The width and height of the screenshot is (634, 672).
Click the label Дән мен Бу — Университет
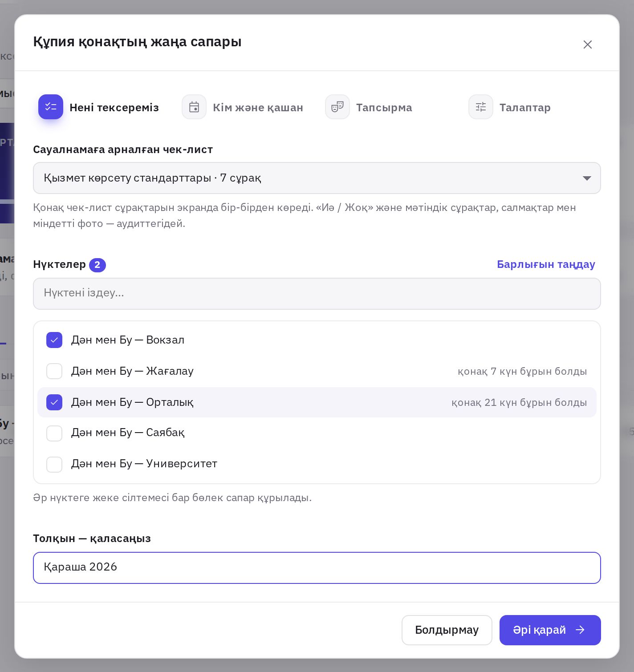[144, 464]
